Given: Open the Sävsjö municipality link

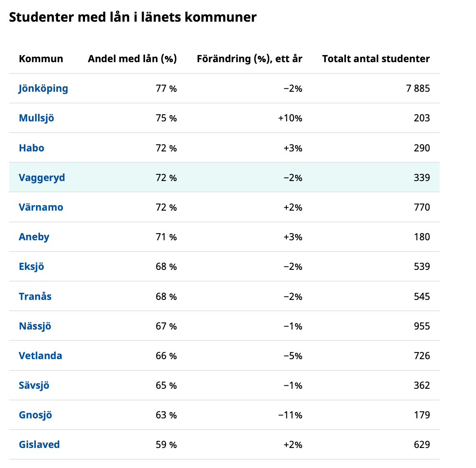Looking at the screenshot, I should [x=34, y=385].
